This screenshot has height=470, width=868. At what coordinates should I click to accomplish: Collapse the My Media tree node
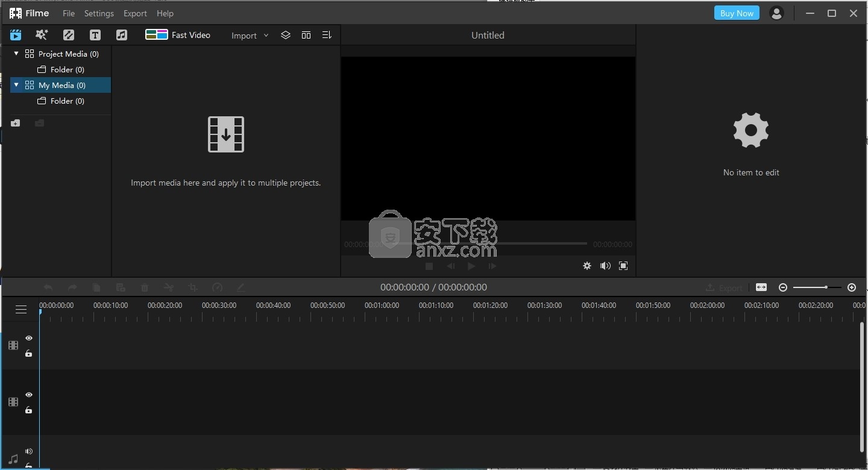[x=16, y=85]
